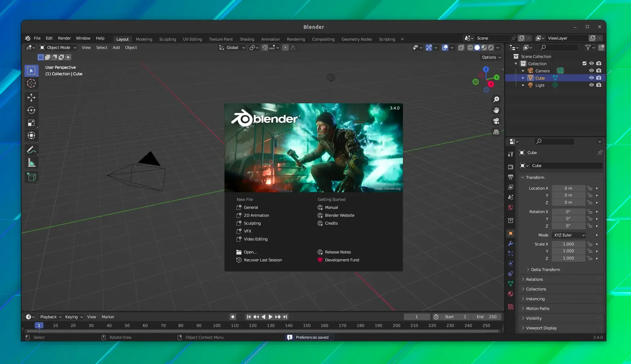631x364 pixels.
Task: Hide the Cube in outliner viewport
Action: [591, 78]
